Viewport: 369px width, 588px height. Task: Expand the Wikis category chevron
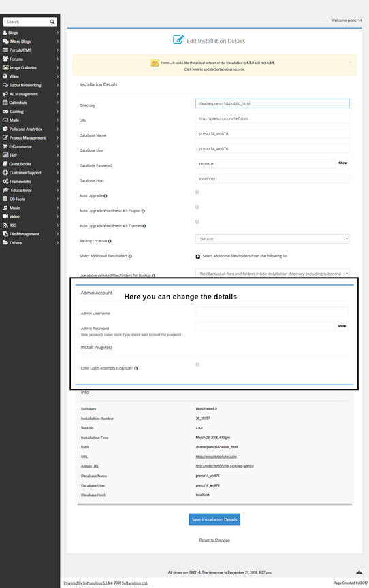point(57,76)
